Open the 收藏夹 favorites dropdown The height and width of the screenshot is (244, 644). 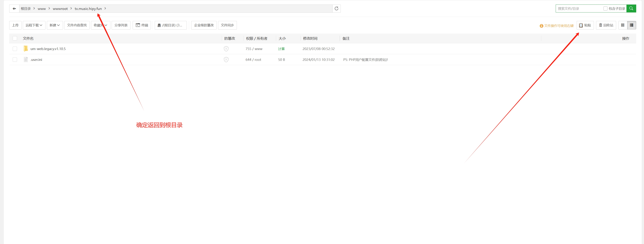[x=100, y=25]
